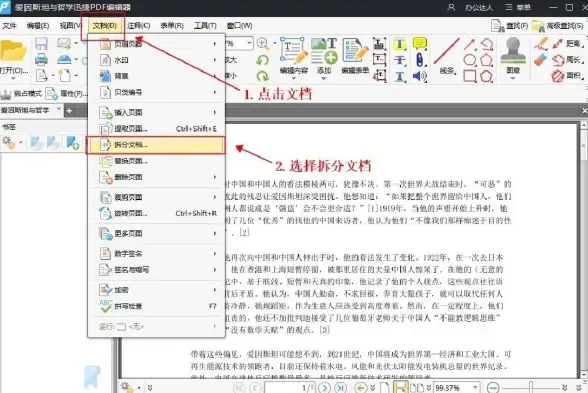Click rotate counterclockwise green arrow
This screenshot has width=588, height=393.
tap(262, 60)
